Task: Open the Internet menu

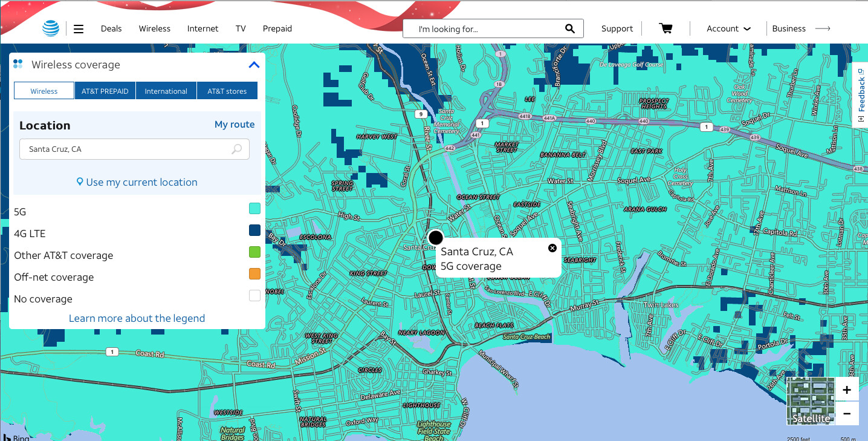Action: coord(203,28)
